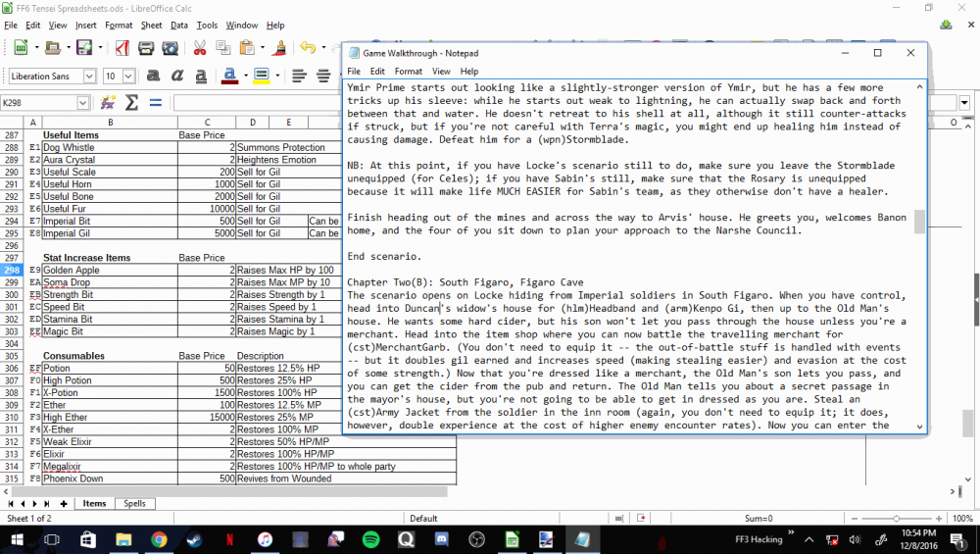Click the Export as PDF icon
980x554 pixels.
tap(122, 48)
